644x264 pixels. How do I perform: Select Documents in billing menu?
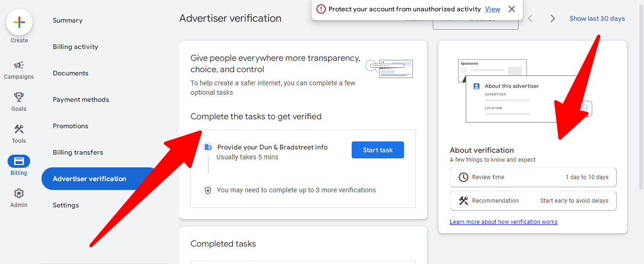[71, 73]
